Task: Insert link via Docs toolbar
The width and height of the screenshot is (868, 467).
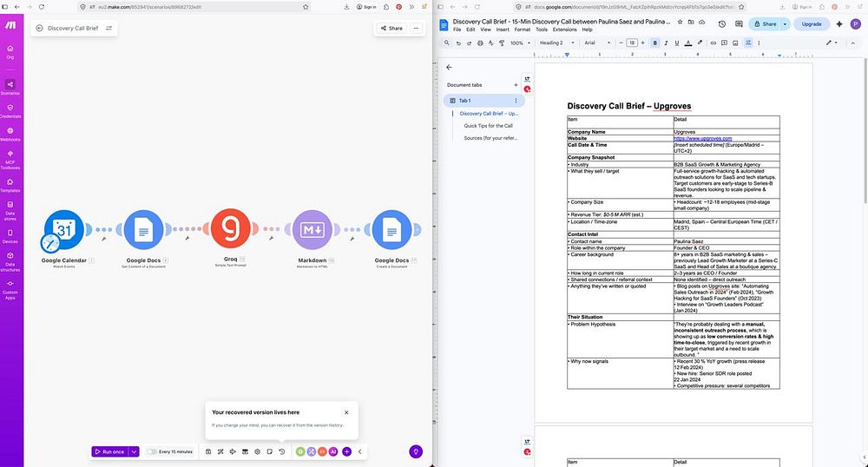Action: 713,43
